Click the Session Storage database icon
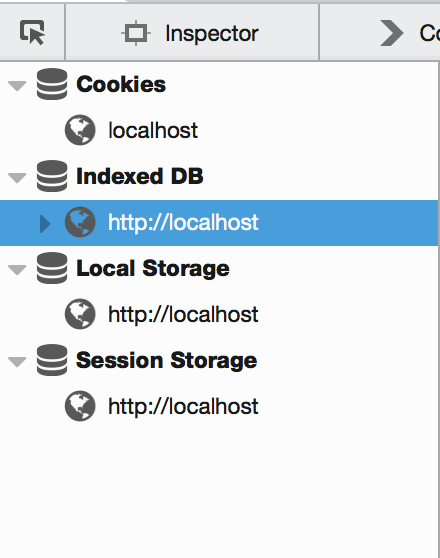Screen dimensions: 440x558 click(x=52, y=360)
